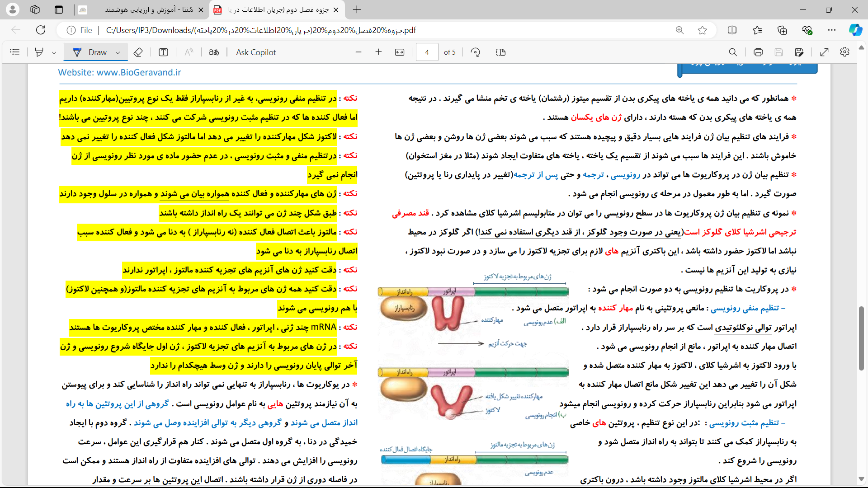Open the Workspaces icon
The height and width of the screenshot is (488, 868).
click(x=35, y=9)
